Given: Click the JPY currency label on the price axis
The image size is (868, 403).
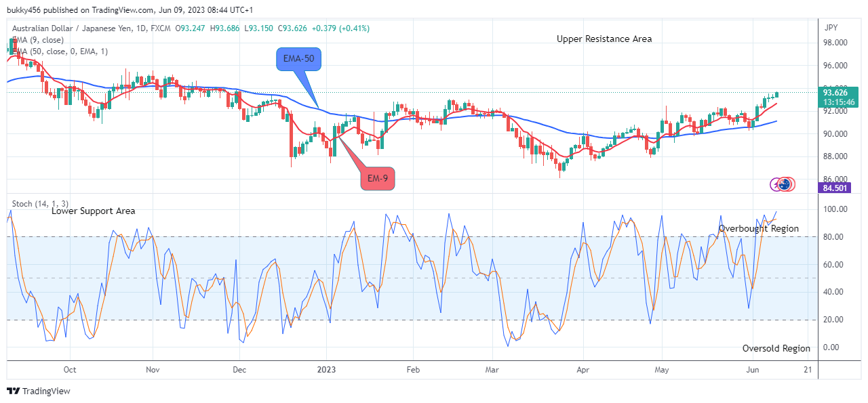Looking at the screenshot, I should 831,29.
